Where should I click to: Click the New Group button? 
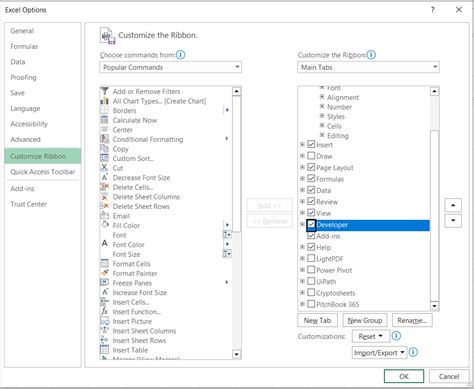point(365,320)
